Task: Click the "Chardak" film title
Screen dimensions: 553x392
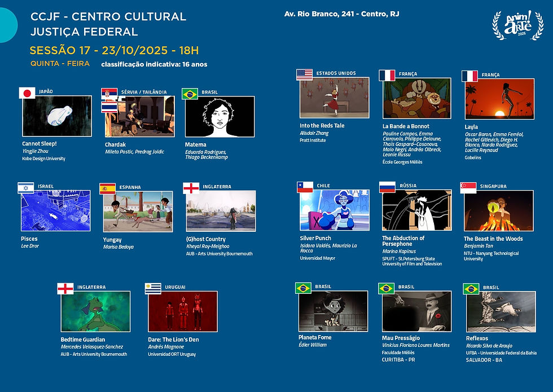Action: (x=115, y=144)
